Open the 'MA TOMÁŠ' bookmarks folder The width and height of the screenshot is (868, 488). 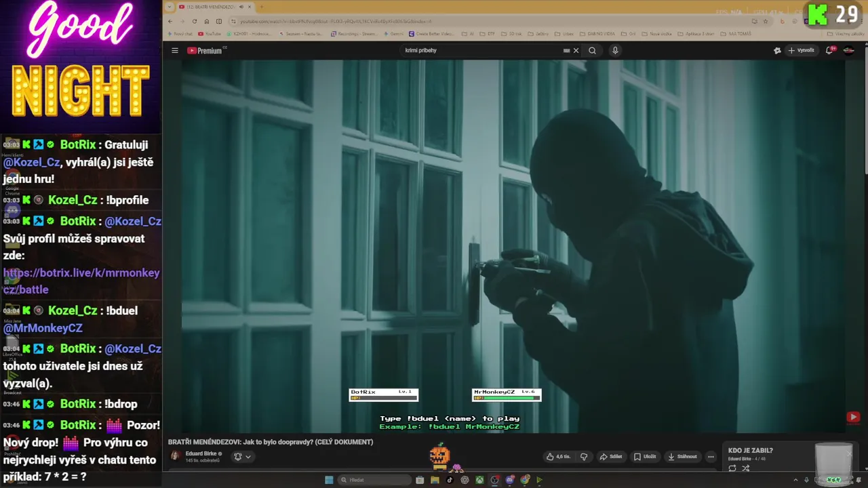coord(736,34)
